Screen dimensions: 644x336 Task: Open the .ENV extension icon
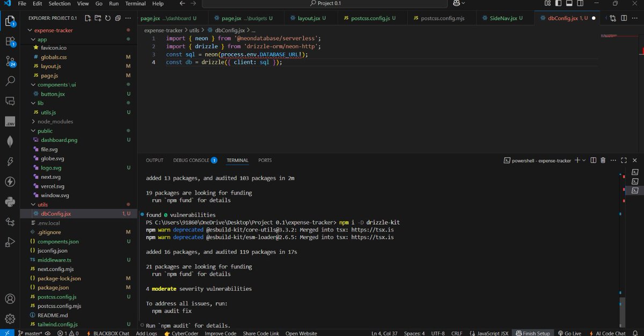10,122
